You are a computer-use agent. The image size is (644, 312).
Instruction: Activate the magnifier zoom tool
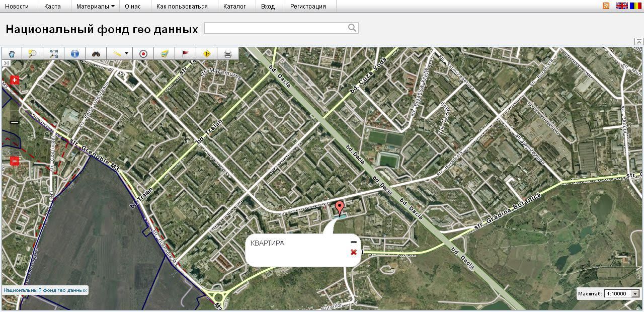pyautogui.click(x=33, y=53)
